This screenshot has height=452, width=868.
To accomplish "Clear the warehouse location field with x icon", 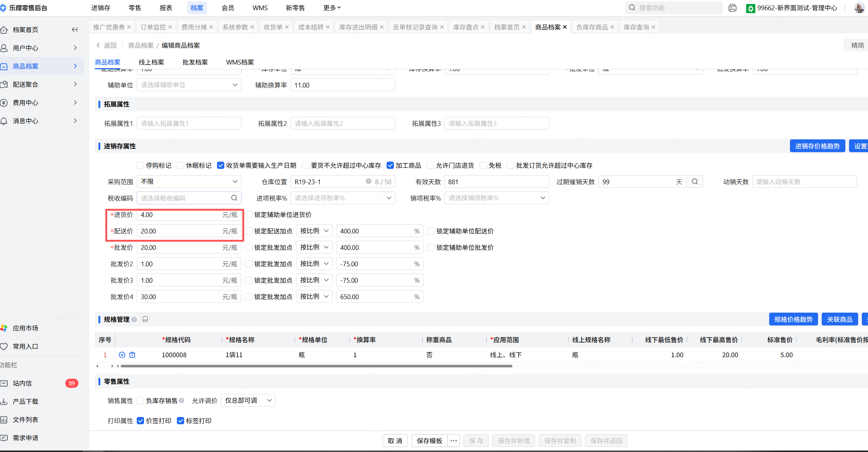I will click(x=368, y=182).
